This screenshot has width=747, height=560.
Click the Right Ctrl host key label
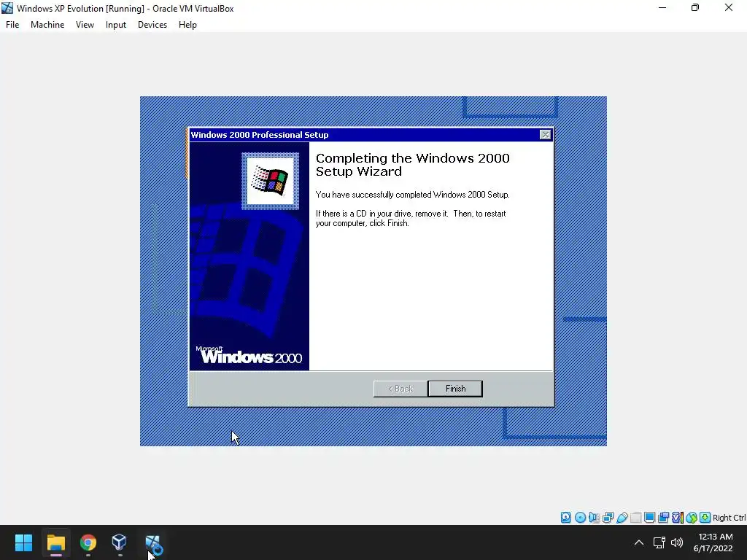coord(729,518)
